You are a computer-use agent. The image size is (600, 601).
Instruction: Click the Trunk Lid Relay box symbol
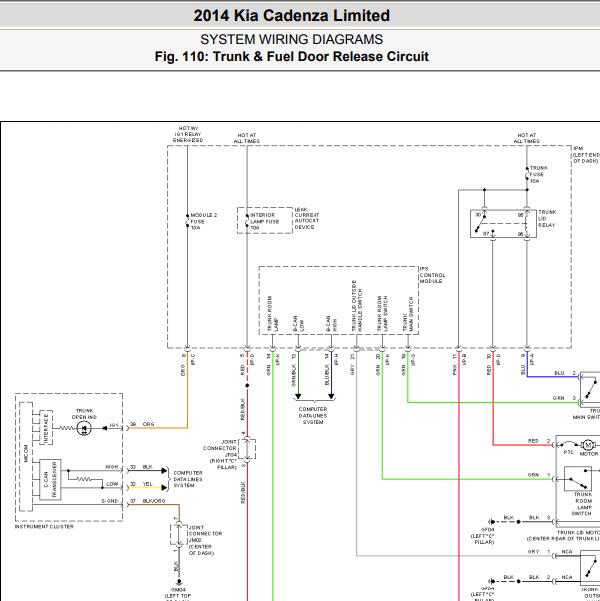tap(503, 224)
